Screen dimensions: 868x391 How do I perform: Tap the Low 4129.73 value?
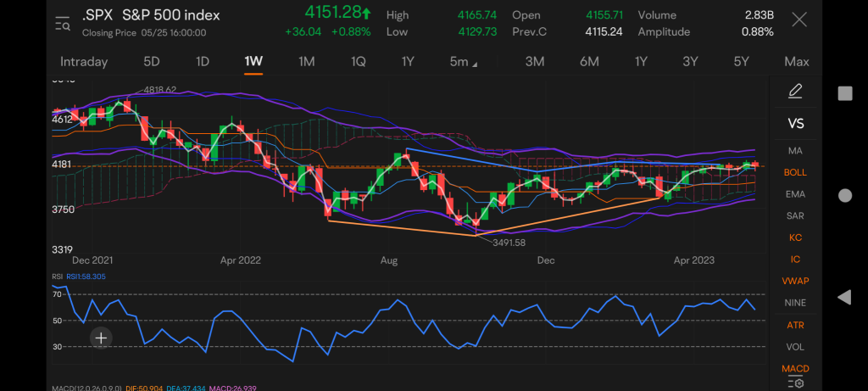(x=477, y=31)
